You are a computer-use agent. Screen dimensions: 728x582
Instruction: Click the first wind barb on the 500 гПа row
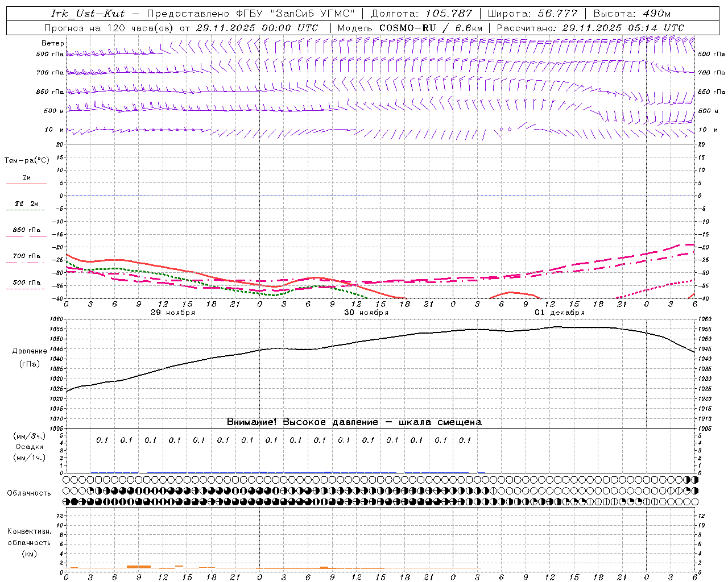click(68, 54)
